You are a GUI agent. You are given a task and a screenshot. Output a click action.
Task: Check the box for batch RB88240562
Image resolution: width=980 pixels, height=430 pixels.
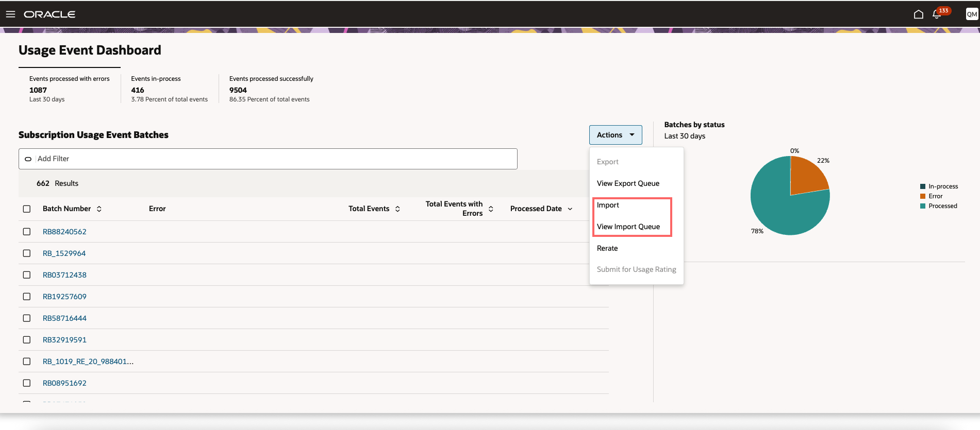[x=27, y=232]
